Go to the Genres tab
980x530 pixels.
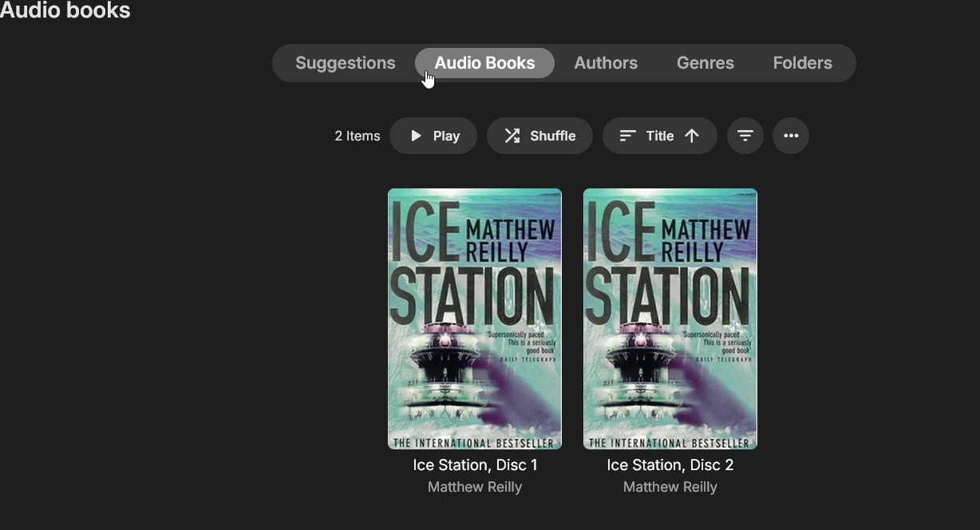click(x=705, y=63)
